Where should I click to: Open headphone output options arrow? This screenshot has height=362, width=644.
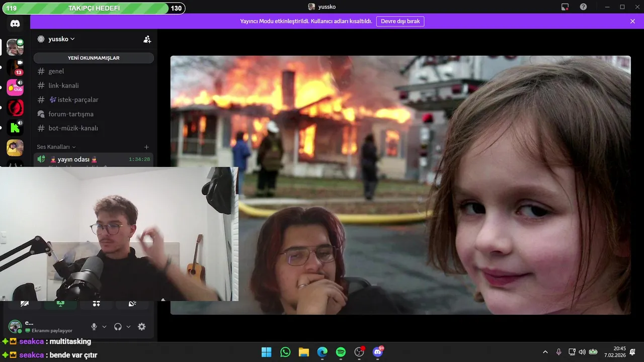click(x=128, y=327)
